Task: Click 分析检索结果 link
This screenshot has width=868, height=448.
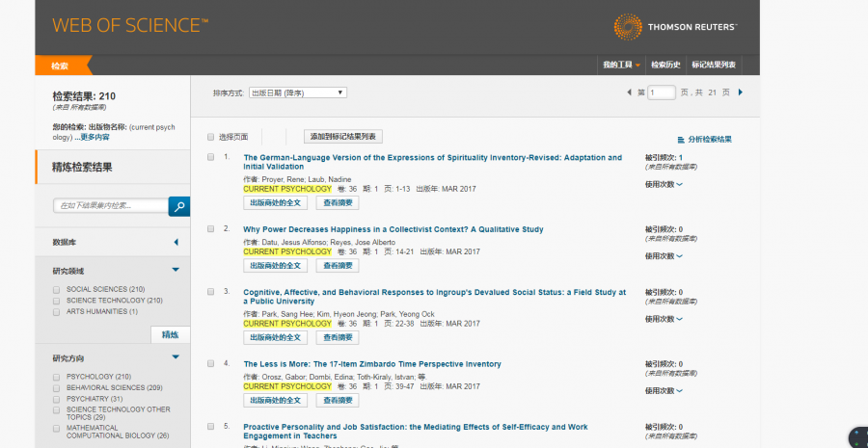Action: (710, 140)
